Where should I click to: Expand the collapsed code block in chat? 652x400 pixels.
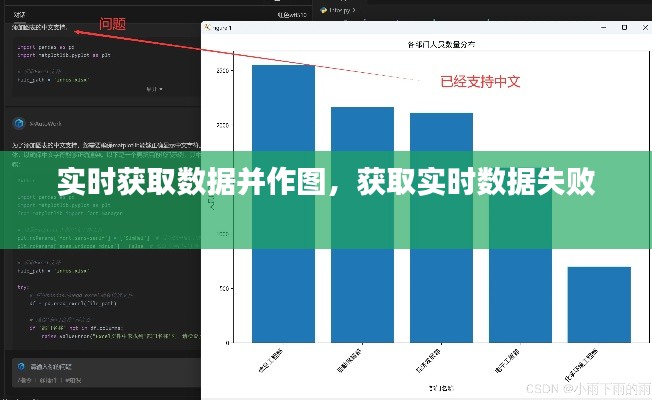point(153,88)
